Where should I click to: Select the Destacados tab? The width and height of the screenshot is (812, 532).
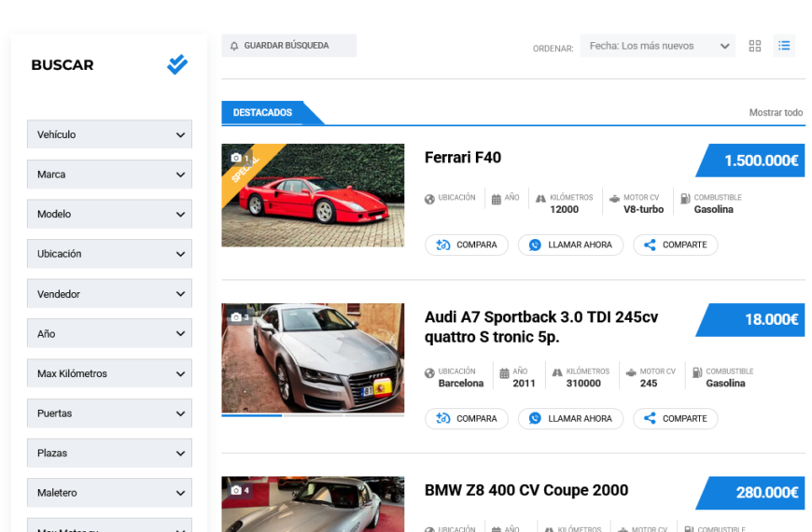pos(262,112)
